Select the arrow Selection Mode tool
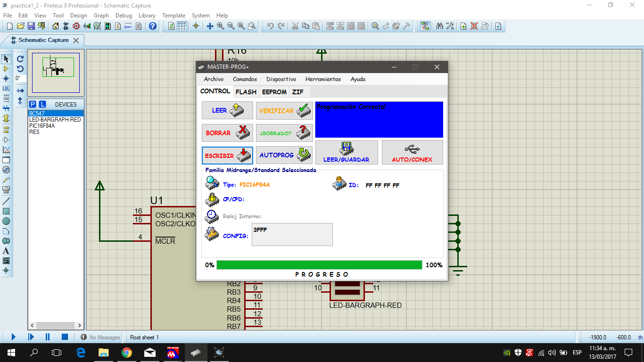This screenshot has height=362, width=644. [x=6, y=59]
